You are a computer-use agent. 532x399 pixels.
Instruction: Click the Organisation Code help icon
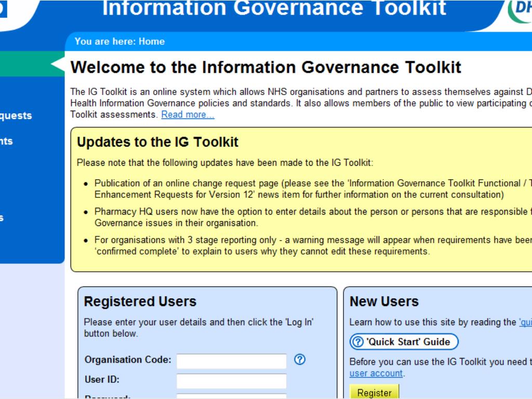click(x=300, y=360)
